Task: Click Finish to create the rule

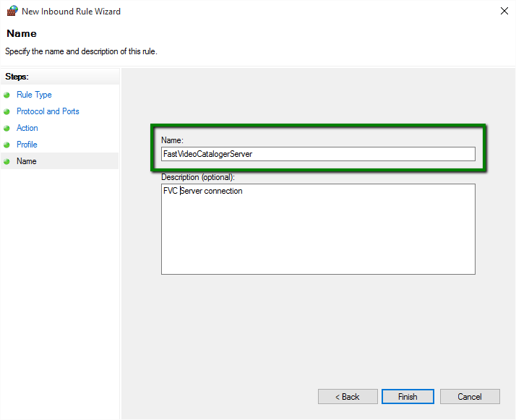Action: click(408, 397)
